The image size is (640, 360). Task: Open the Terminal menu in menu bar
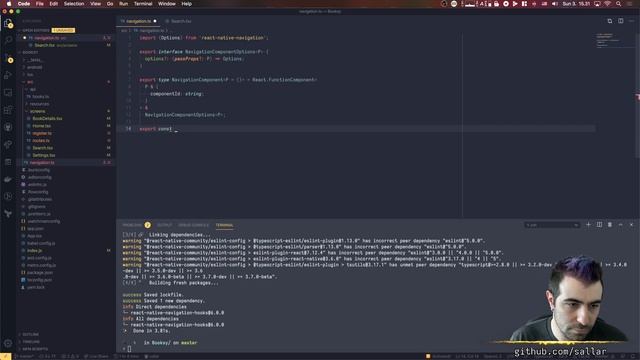click(x=143, y=4)
